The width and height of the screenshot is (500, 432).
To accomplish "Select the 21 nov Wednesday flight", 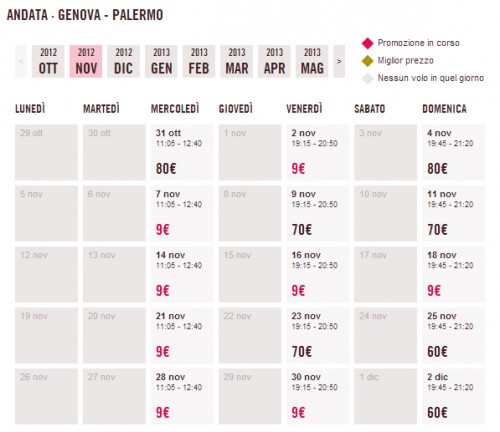I will click(182, 335).
